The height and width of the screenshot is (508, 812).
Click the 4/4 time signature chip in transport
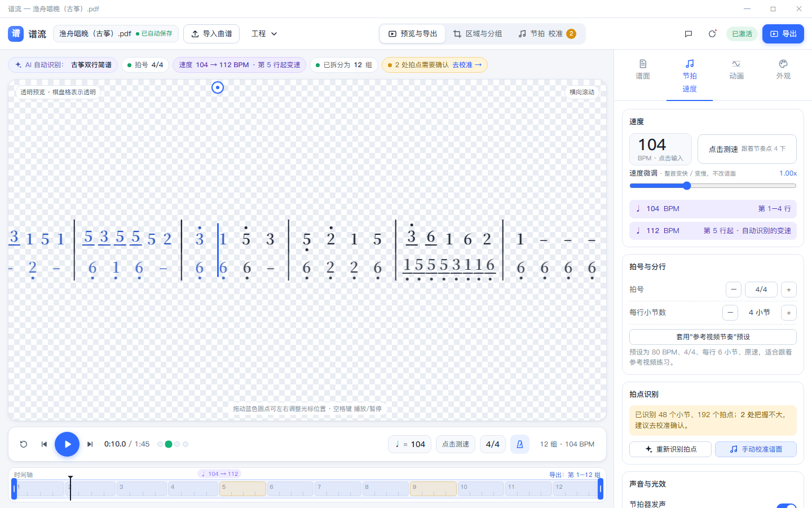493,444
